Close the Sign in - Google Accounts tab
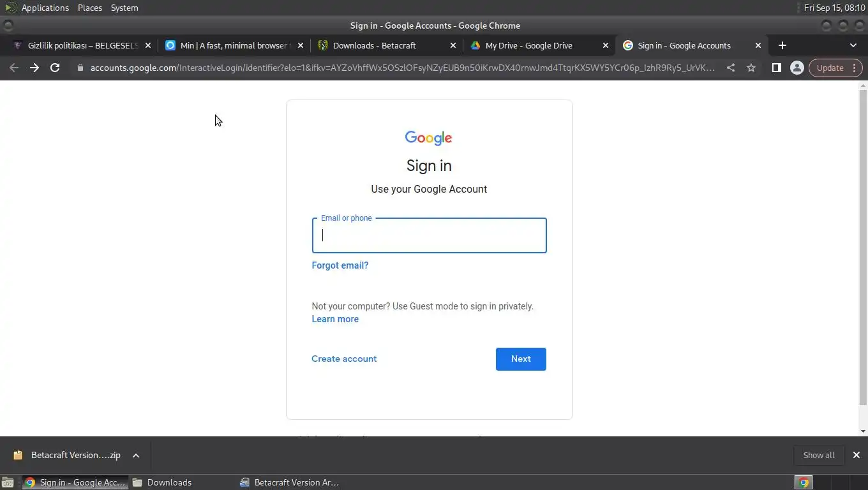This screenshot has height=490, width=868. [x=758, y=45]
